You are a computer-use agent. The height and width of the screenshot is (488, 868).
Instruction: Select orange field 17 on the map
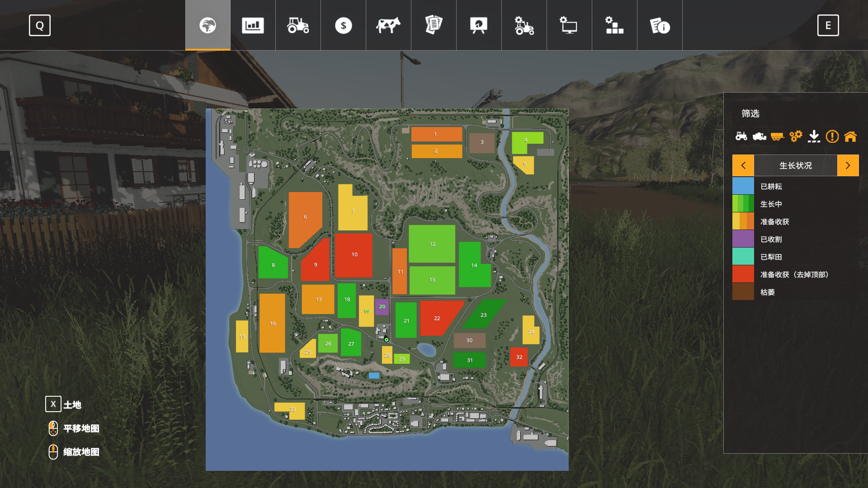pyautogui.click(x=318, y=300)
